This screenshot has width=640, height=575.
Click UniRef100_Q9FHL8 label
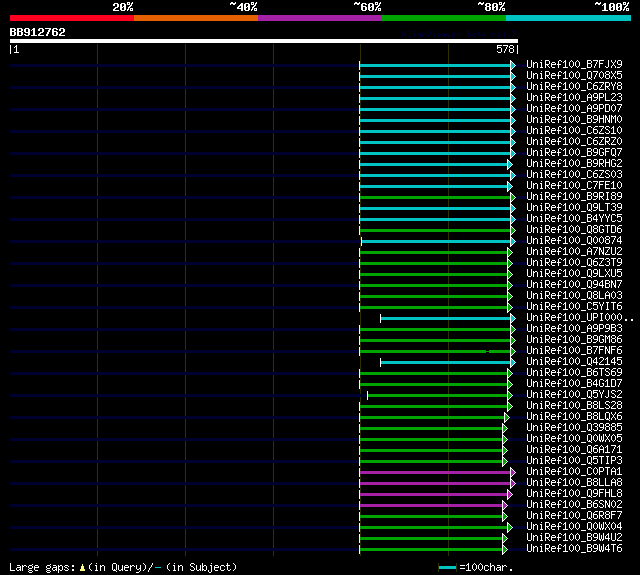tap(574, 494)
